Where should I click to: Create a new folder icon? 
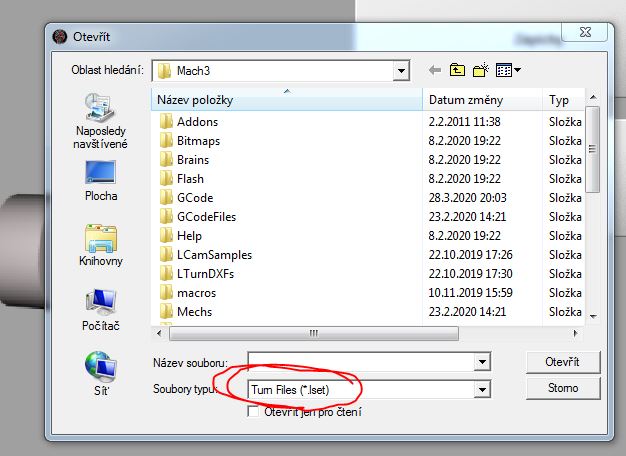point(482,70)
